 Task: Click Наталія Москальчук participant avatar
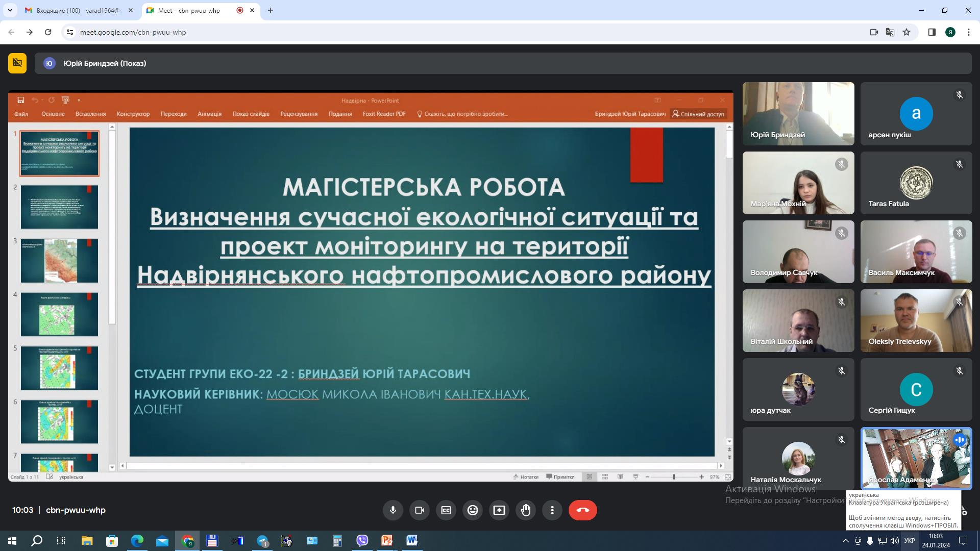click(x=798, y=458)
